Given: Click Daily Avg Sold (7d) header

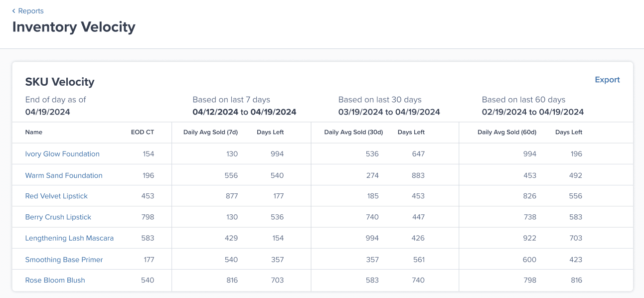Looking at the screenshot, I should click(210, 133).
